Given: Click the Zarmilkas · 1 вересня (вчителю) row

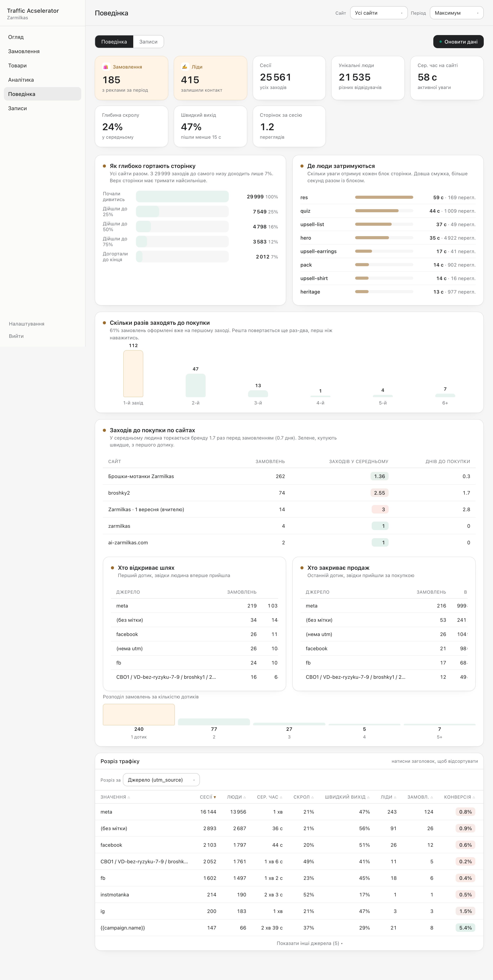Looking at the screenshot, I should point(289,509).
